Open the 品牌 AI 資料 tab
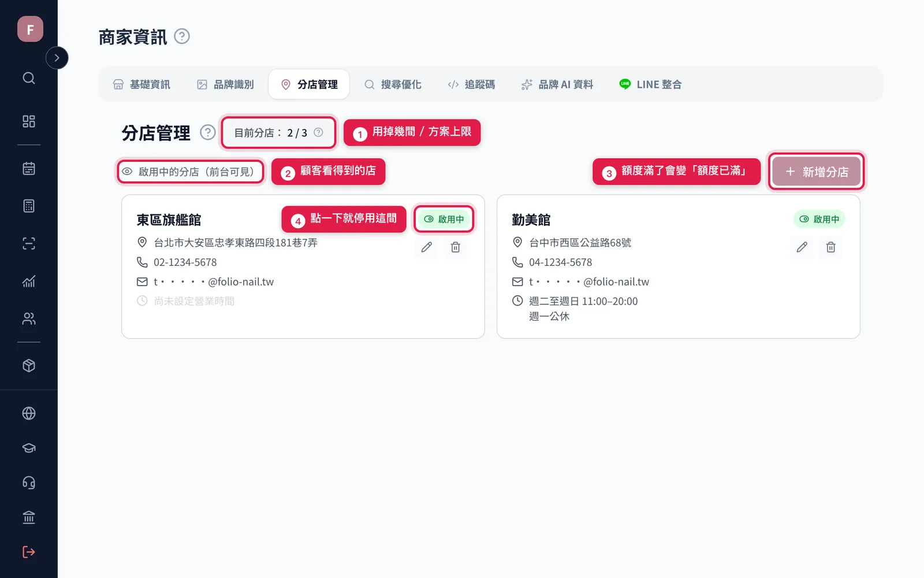This screenshot has height=578, width=924. pos(557,84)
